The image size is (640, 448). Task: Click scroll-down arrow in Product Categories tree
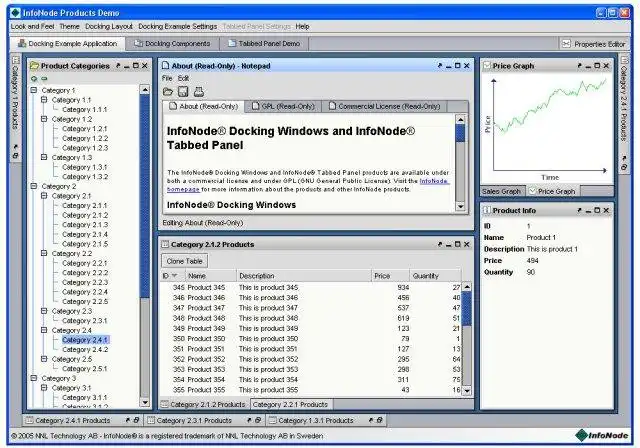(x=144, y=402)
